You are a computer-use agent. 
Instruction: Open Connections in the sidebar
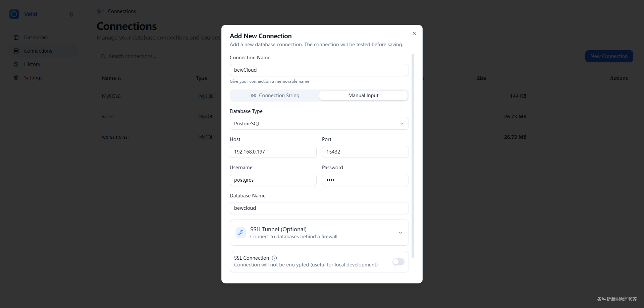click(x=43, y=51)
